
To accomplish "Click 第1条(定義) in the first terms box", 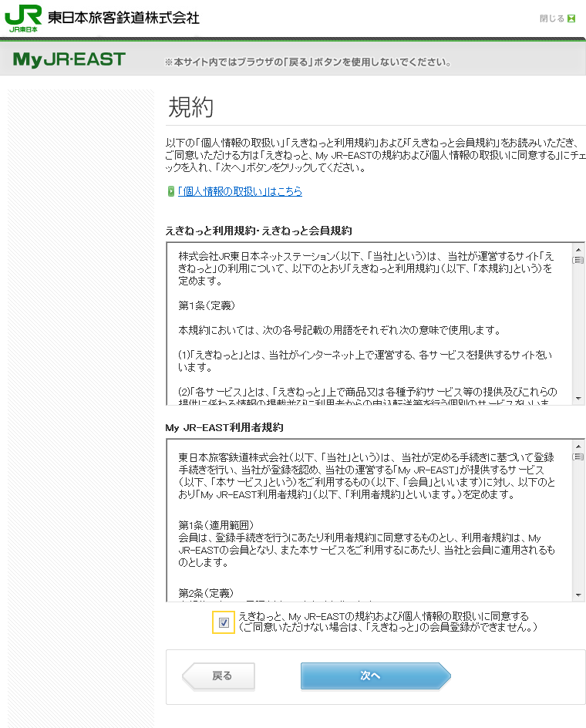I will 207,305.
